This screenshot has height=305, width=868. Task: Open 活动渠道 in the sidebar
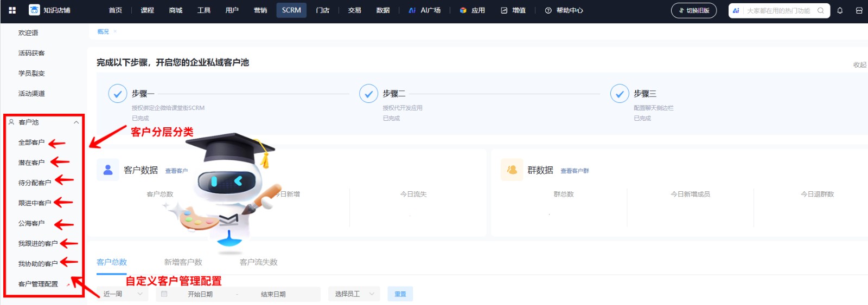pyautogui.click(x=31, y=94)
